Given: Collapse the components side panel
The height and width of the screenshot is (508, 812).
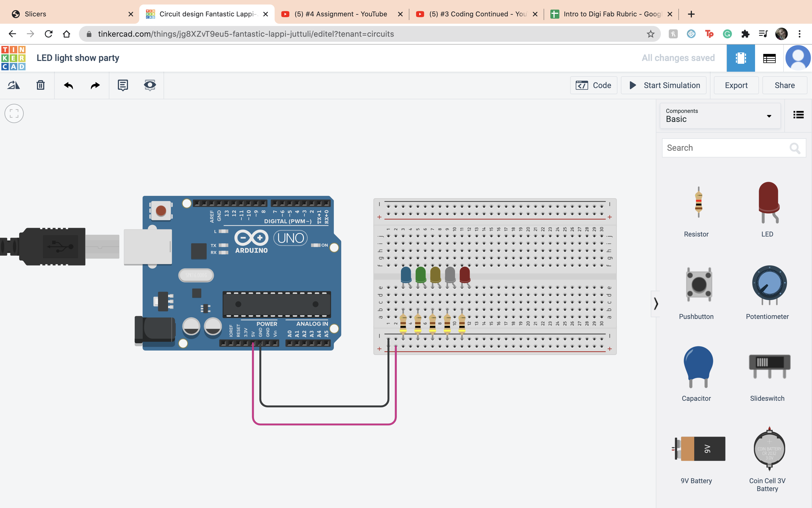Looking at the screenshot, I should tap(655, 304).
